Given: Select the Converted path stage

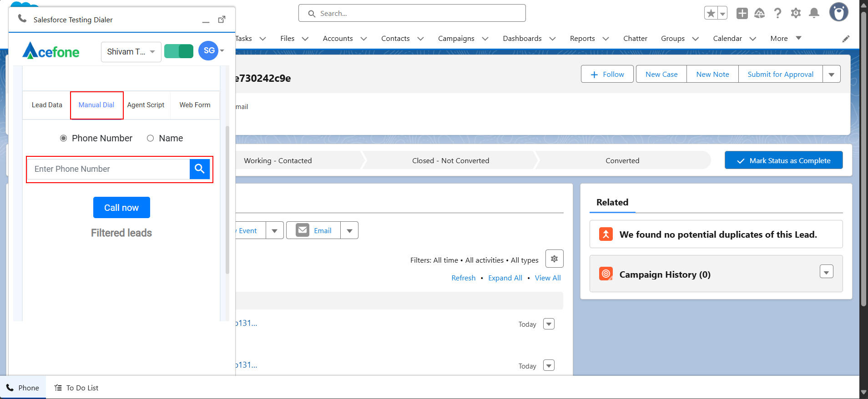Looking at the screenshot, I should 622,160.
